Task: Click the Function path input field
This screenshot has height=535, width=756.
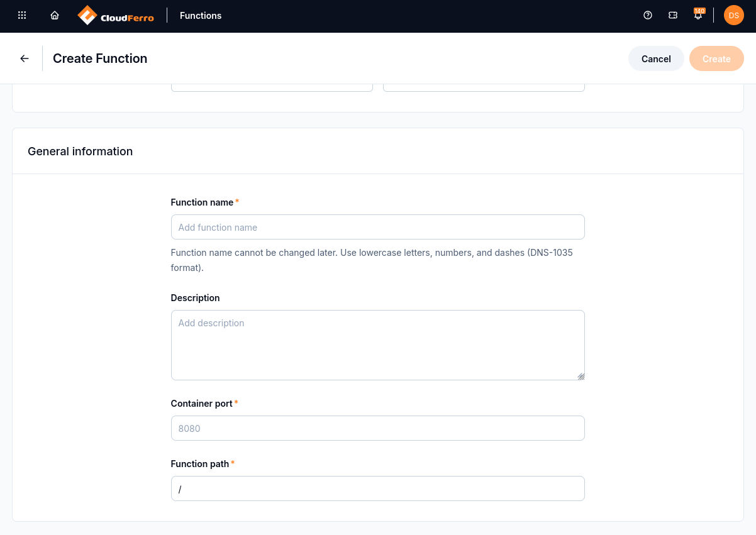Action: pyautogui.click(x=378, y=488)
